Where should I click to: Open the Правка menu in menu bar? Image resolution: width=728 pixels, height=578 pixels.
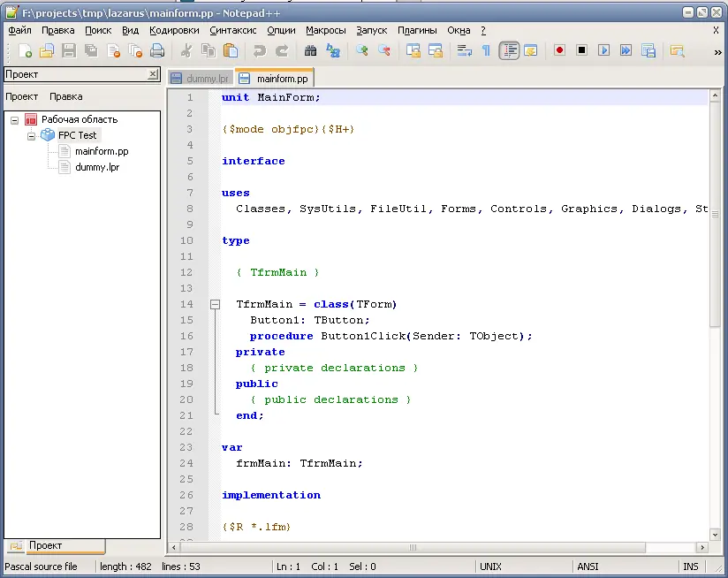[58, 30]
